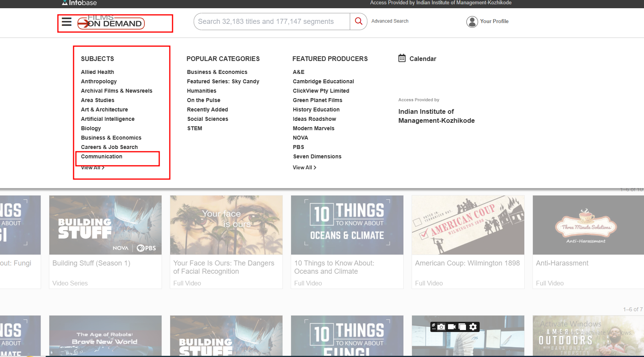Screen dimensions: 644x357
Task: Open STEM popular category
Action: click(194, 128)
